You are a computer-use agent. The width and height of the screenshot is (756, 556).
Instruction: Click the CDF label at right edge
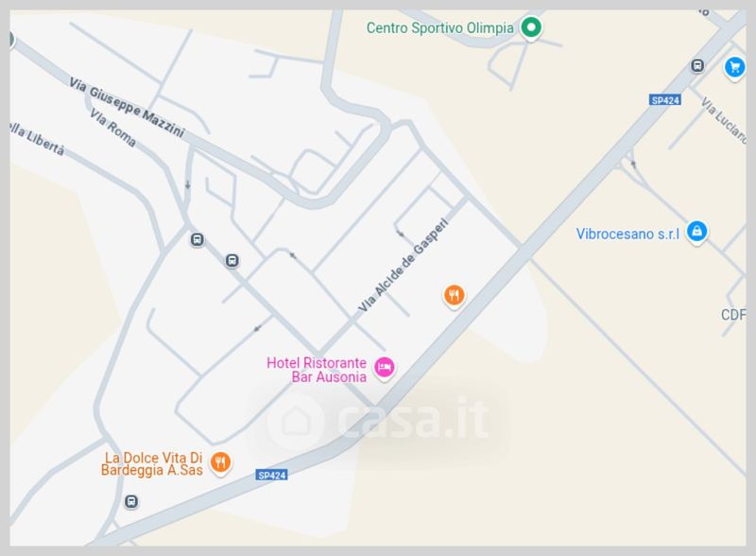point(733,315)
